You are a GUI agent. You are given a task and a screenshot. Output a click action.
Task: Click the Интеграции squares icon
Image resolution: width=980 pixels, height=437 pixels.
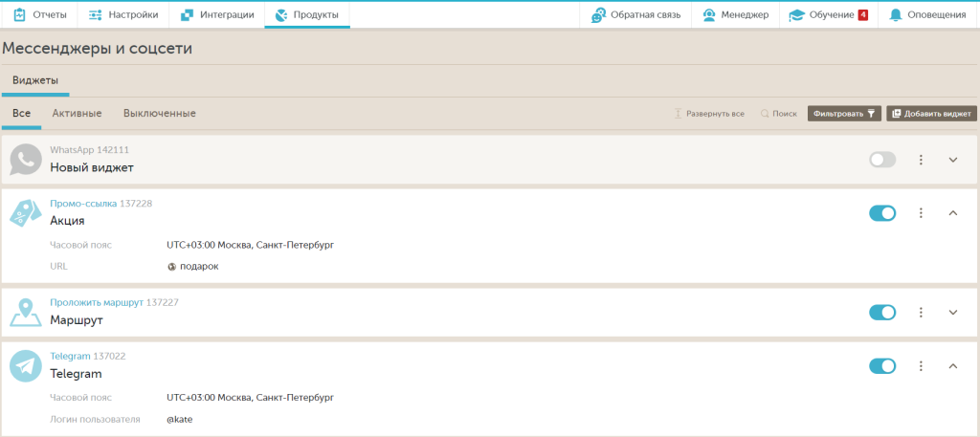tap(187, 14)
